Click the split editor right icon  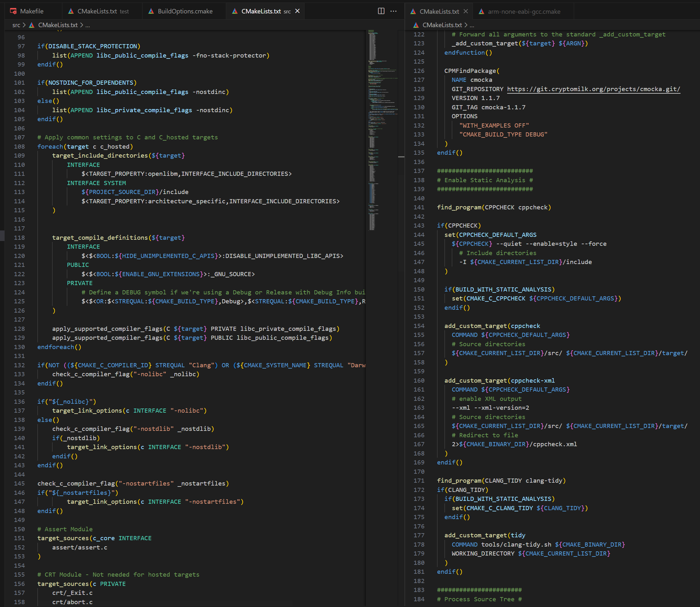(x=381, y=11)
